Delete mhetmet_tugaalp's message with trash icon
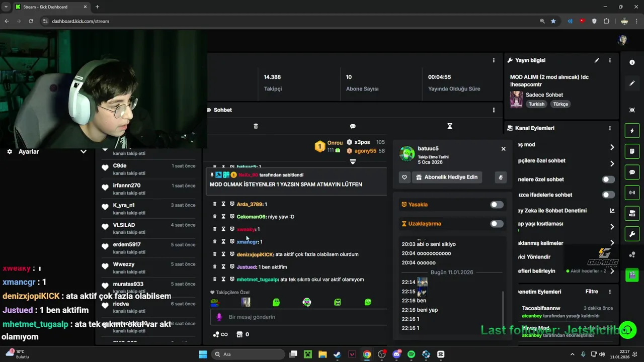This screenshot has width=644, height=362. [x=215, y=280]
